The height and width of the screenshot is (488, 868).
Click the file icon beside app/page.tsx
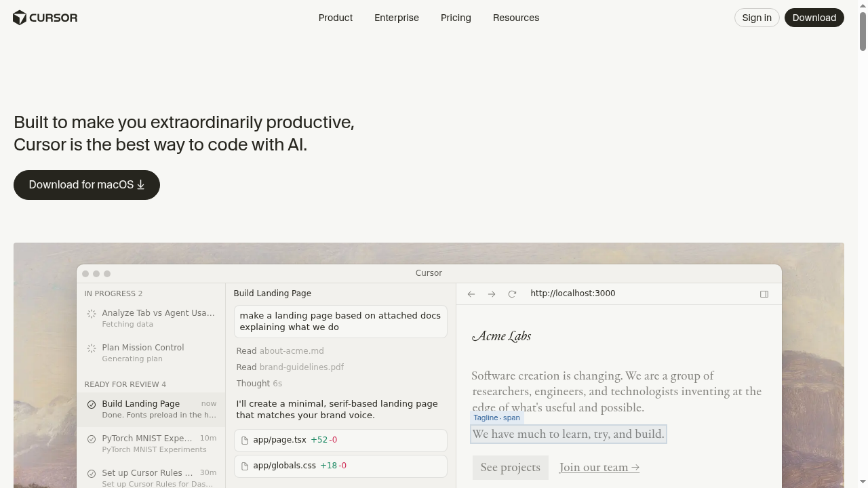245,440
